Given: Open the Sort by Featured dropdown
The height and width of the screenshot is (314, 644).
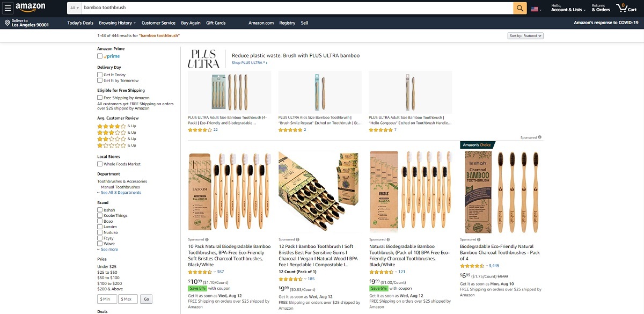Looking at the screenshot, I should (525, 36).
